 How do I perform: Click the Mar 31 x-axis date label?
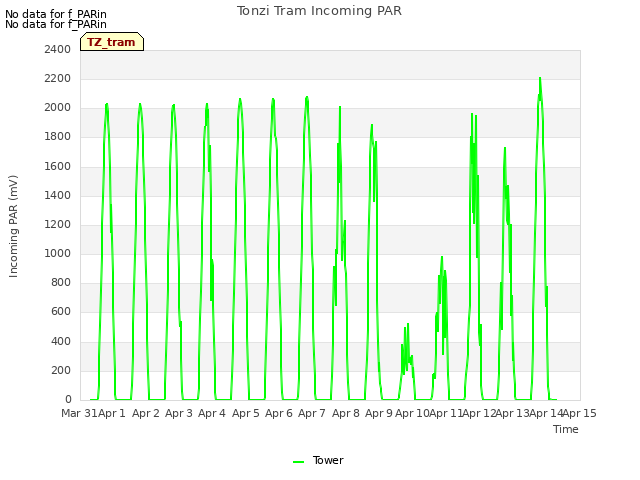click(79, 413)
